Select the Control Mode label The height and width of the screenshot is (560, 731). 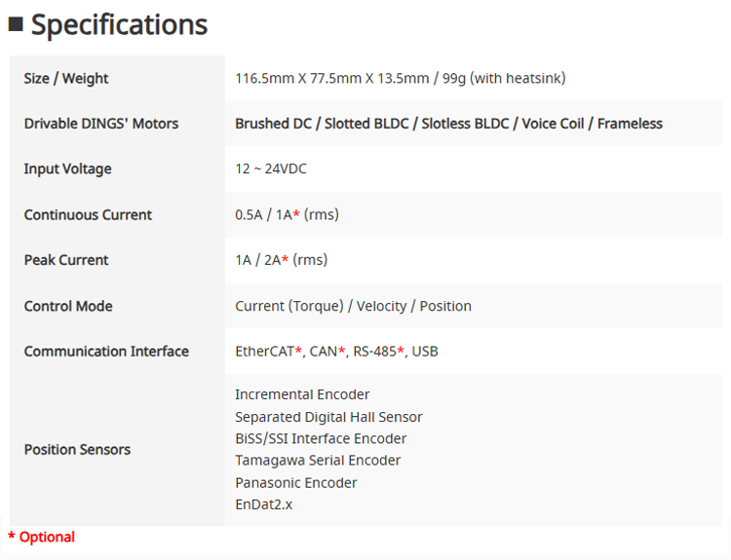coord(68,306)
